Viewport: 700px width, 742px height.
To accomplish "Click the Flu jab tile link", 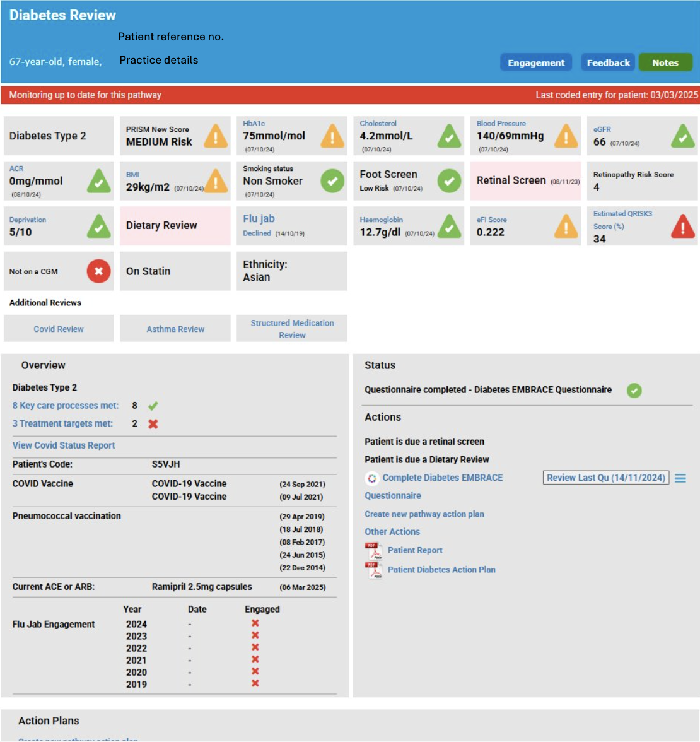I will click(x=259, y=218).
